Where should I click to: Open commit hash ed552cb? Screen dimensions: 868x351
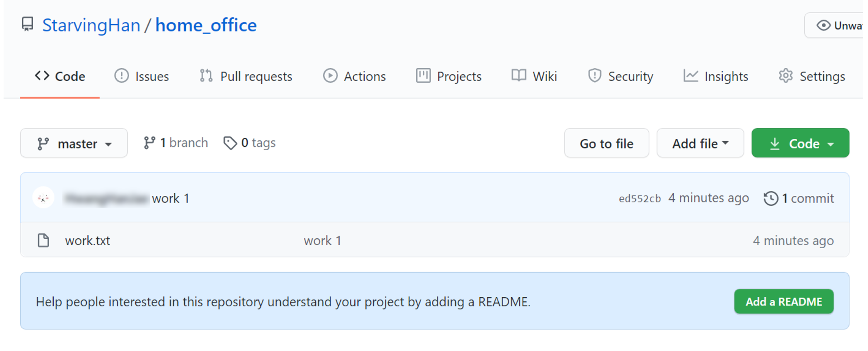tap(640, 199)
